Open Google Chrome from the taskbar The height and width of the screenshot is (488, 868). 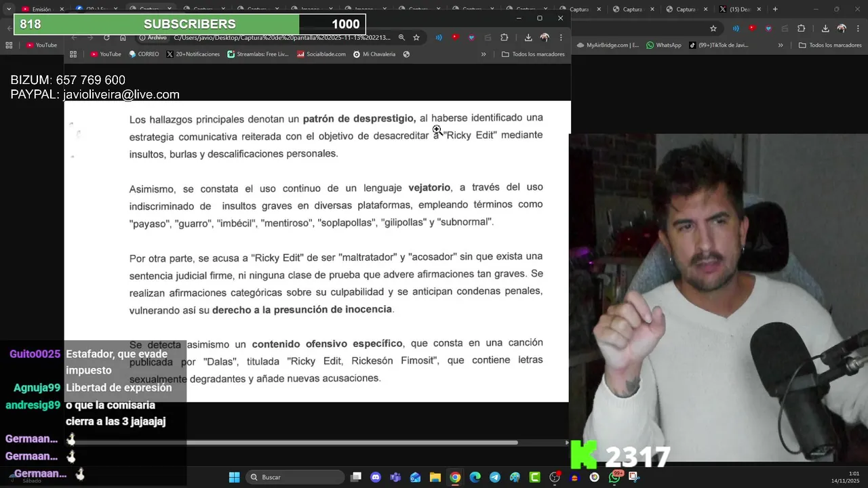[x=455, y=477]
